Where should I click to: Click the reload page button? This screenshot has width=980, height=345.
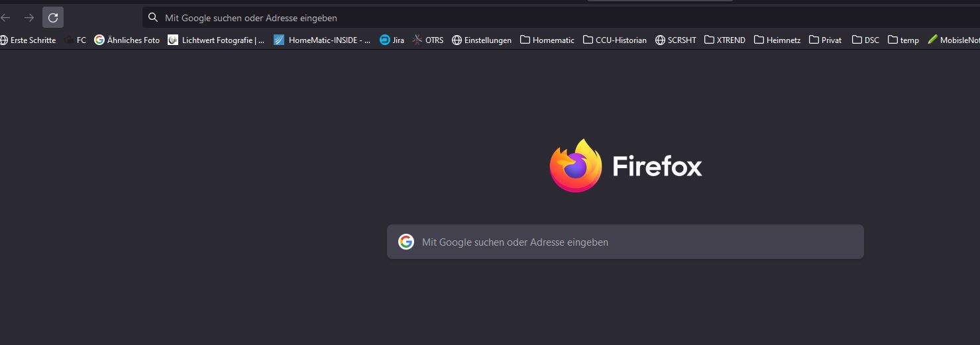53,17
